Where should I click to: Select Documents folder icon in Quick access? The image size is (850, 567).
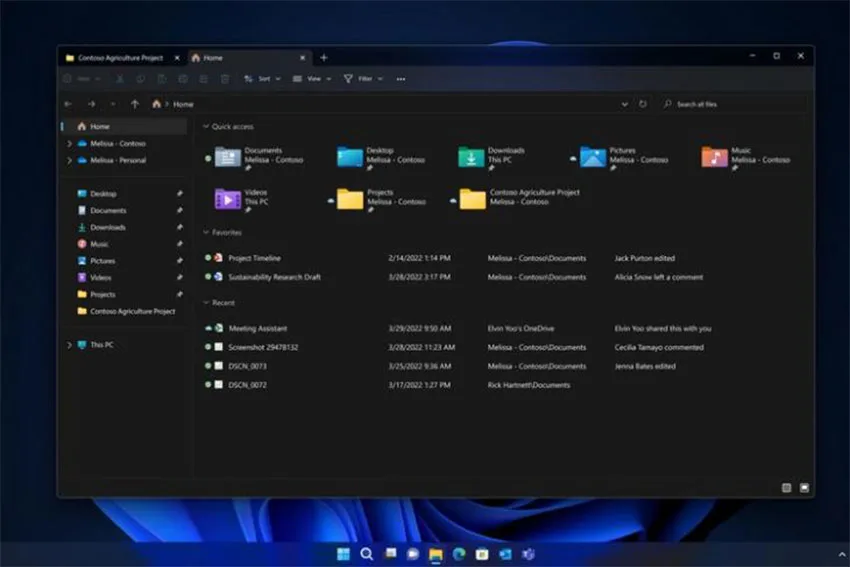(228, 157)
